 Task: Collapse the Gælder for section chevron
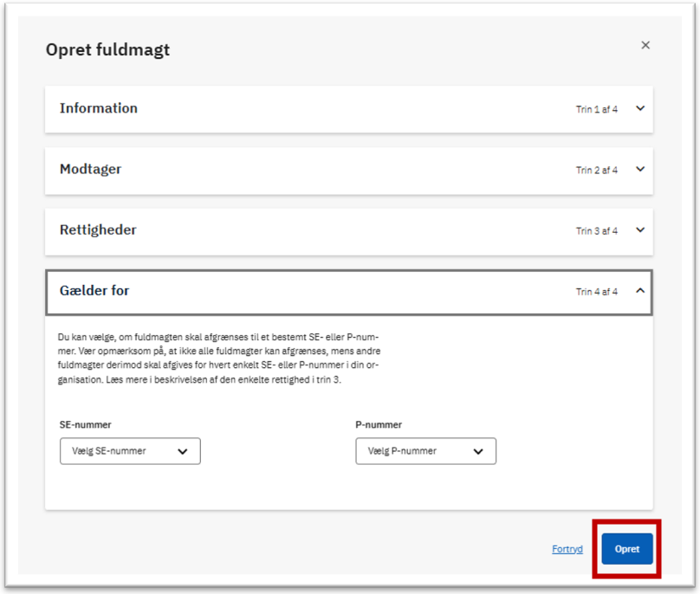[639, 291]
